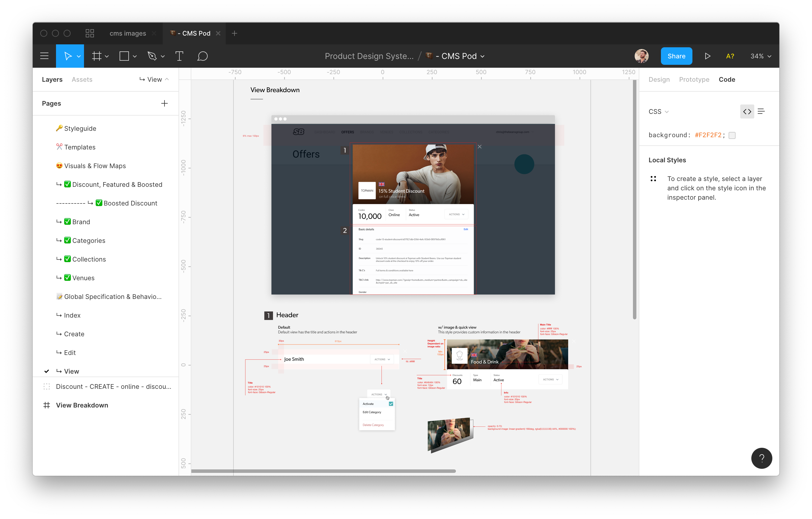Click the A? missing fonts indicator
This screenshot has width=812, height=519.
click(730, 56)
